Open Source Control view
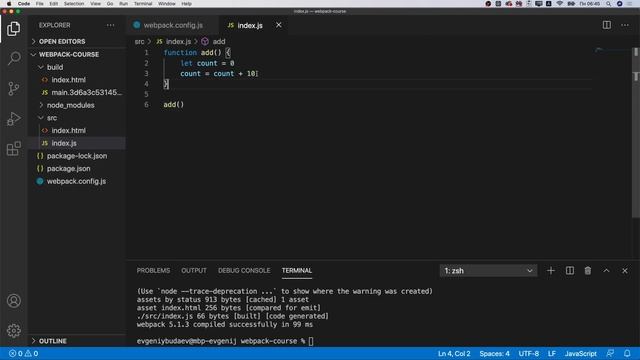The width and height of the screenshot is (640, 360). tap(13, 88)
